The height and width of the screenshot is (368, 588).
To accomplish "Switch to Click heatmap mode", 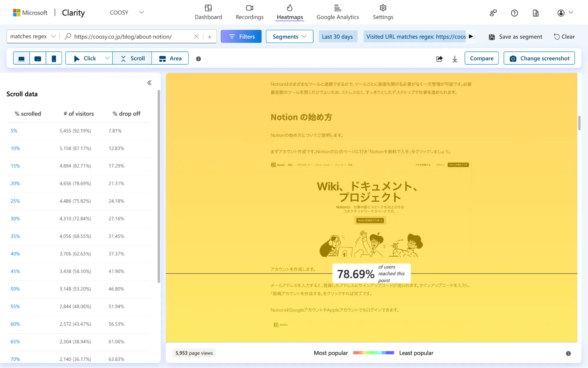I will point(85,58).
